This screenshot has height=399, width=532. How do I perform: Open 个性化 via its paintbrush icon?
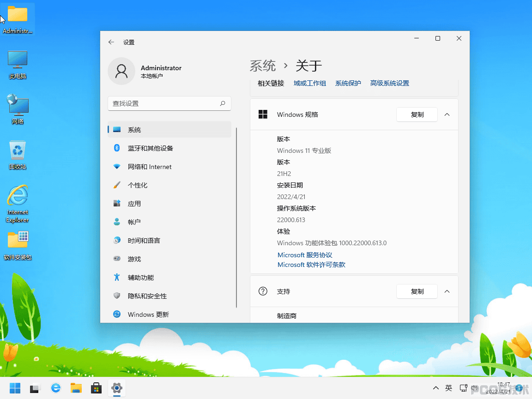tap(117, 185)
